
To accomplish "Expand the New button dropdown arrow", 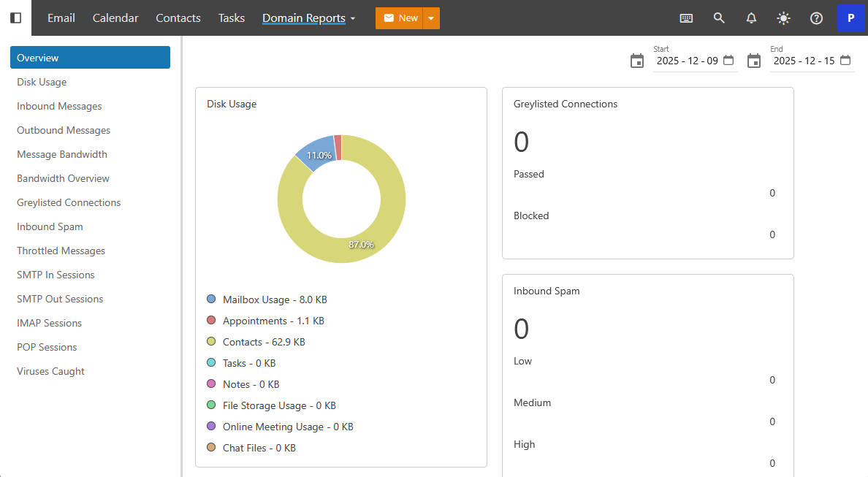I will coord(431,18).
